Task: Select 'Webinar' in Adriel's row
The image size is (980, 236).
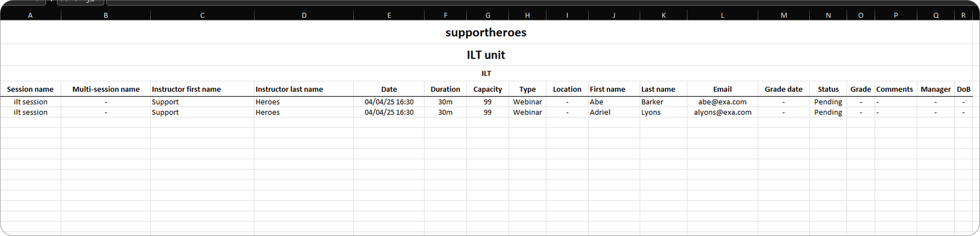Action: coord(527,112)
